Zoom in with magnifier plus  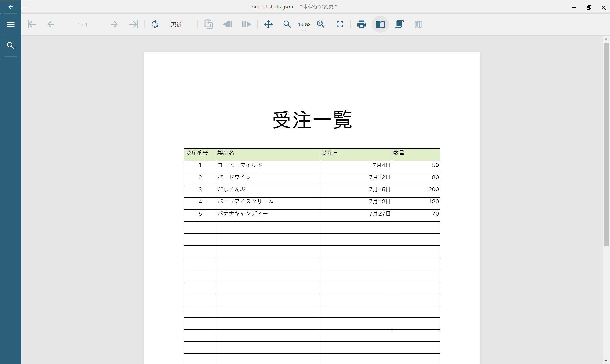click(x=321, y=24)
